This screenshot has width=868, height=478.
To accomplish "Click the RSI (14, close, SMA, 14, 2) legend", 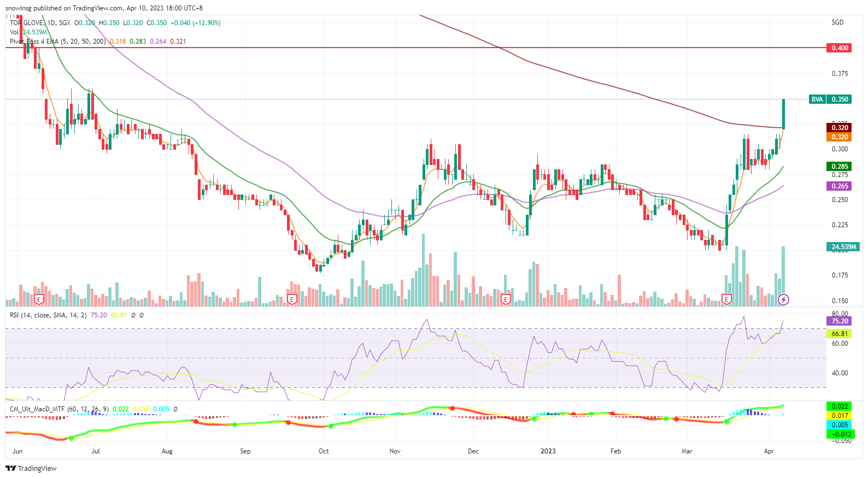I will (x=48, y=315).
